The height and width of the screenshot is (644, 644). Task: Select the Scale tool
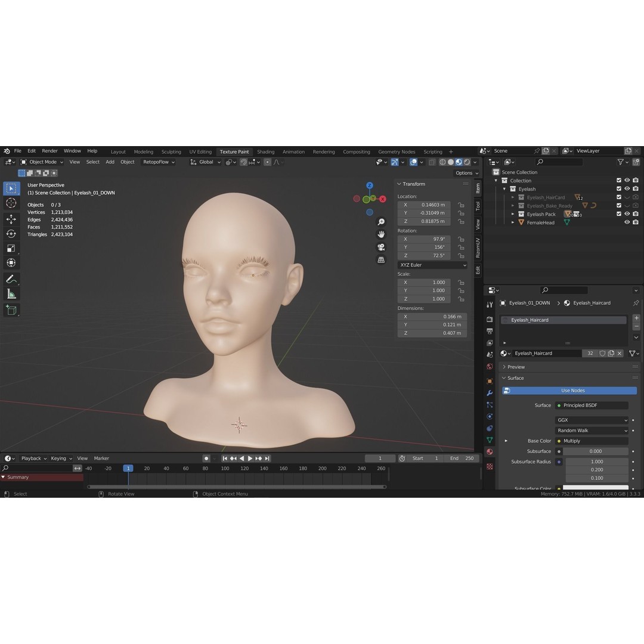tap(11, 248)
